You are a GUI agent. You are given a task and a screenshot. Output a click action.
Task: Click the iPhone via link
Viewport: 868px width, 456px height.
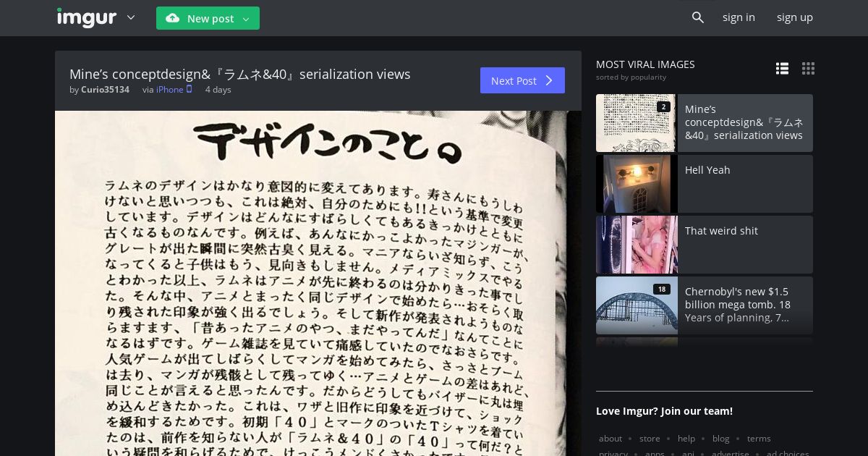click(x=170, y=90)
